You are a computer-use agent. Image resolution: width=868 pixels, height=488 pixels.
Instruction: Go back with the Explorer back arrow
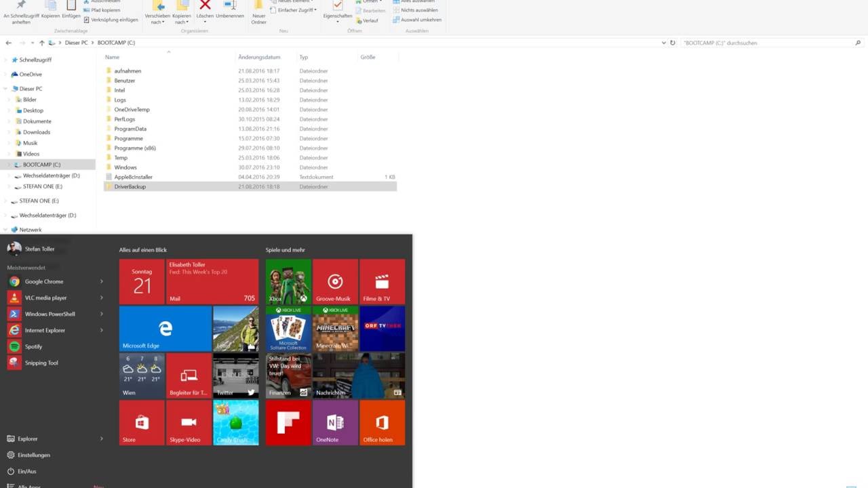tap(9, 43)
